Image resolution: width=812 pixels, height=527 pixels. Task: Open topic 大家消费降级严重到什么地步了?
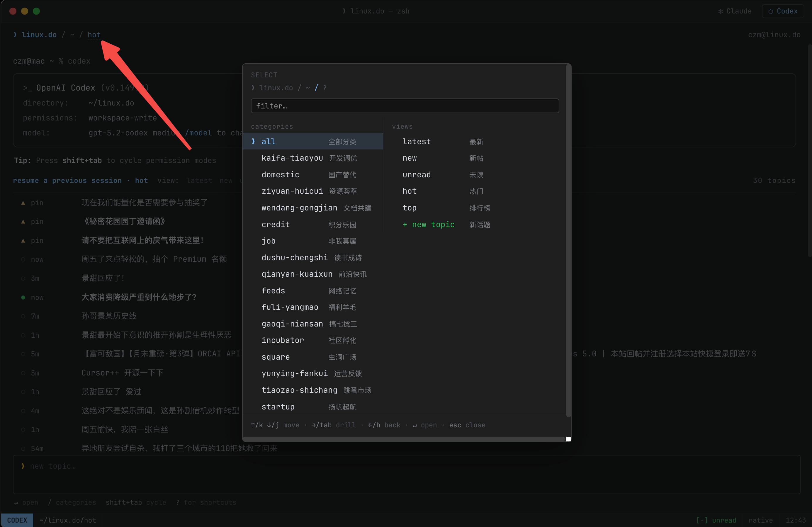coord(139,297)
